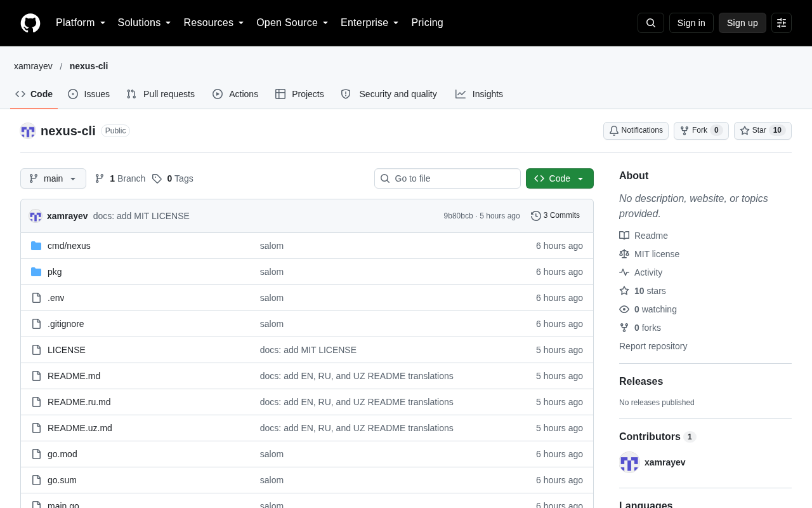812x508 pixels.
Task: Click the eye icon next to watching
Action: point(624,309)
